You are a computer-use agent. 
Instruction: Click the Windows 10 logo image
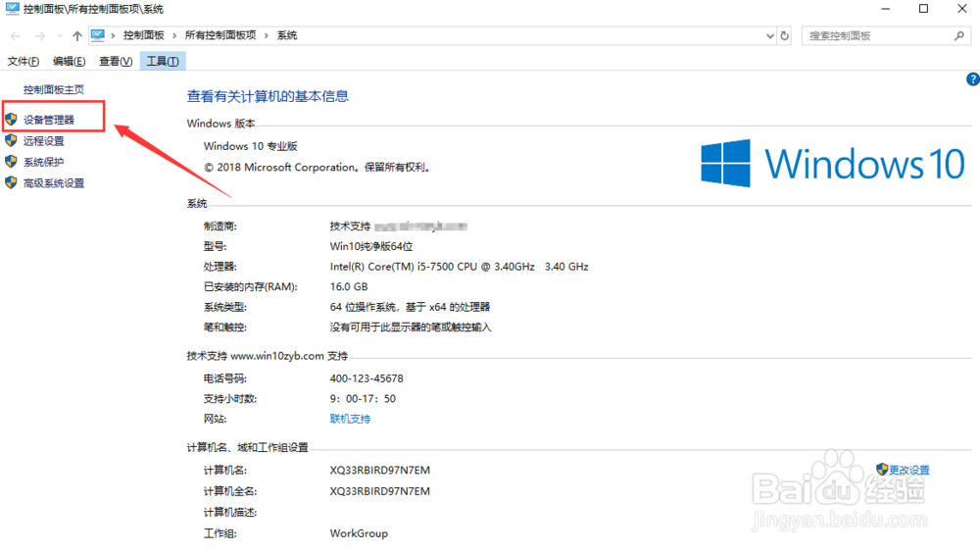pyautogui.click(x=832, y=164)
